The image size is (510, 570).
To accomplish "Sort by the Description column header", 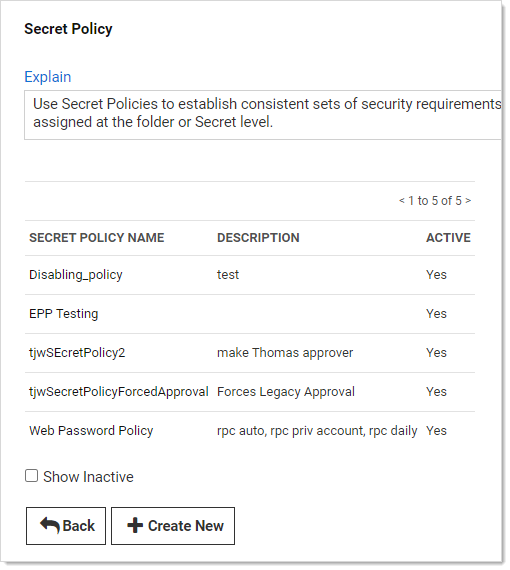I will coord(258,238).
